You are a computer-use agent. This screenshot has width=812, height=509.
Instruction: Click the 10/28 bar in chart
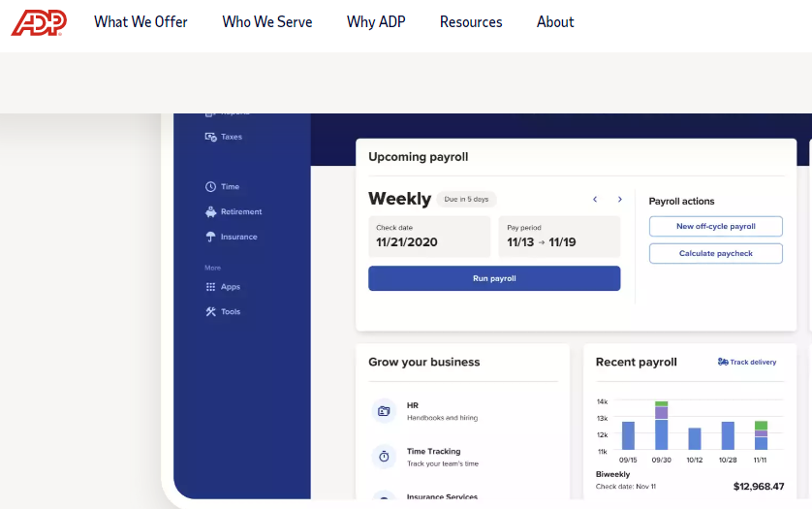pyautogui.click(x=728, y=435)
